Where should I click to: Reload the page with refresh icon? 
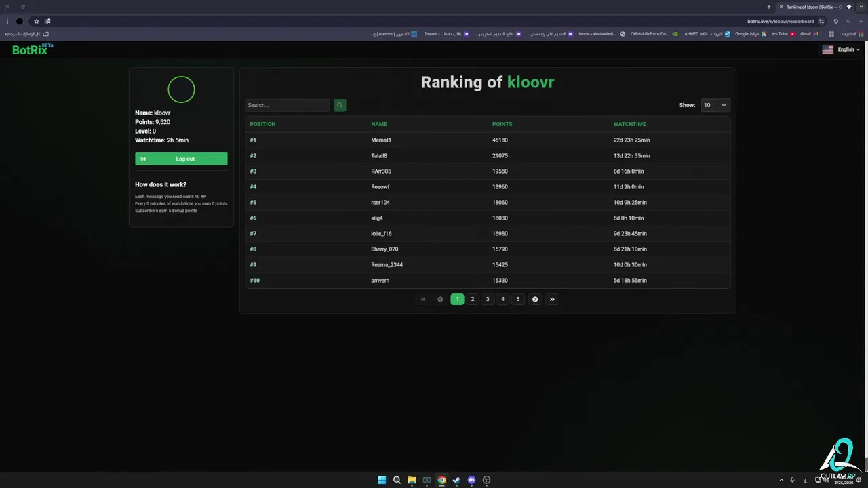pos(836,21)
